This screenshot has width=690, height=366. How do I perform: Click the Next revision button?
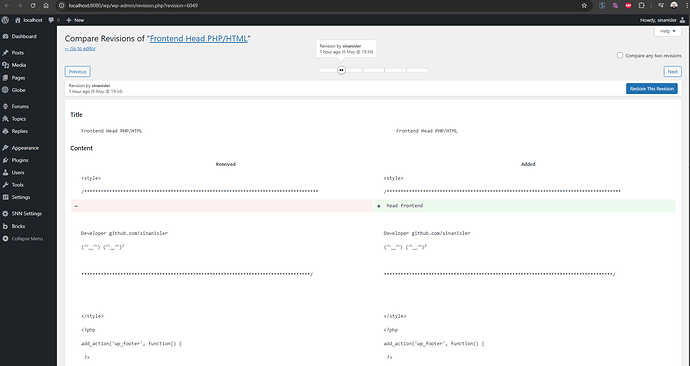click(x=672, y=71)
